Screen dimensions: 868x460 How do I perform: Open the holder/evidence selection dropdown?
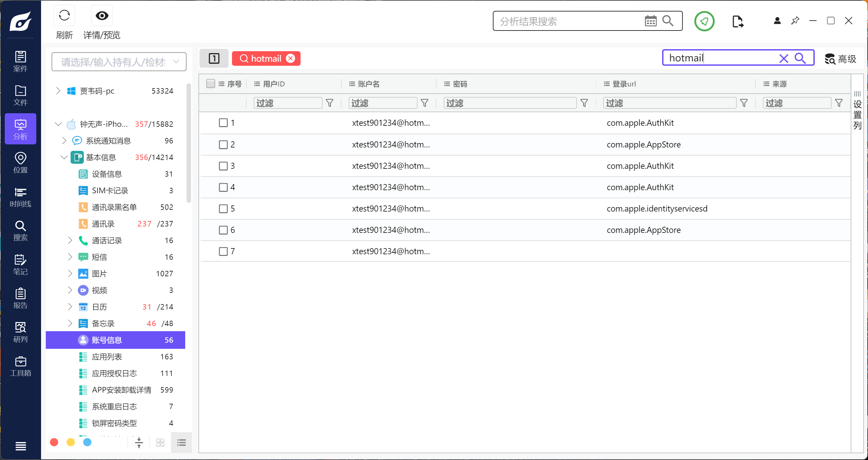pos(119,62)
